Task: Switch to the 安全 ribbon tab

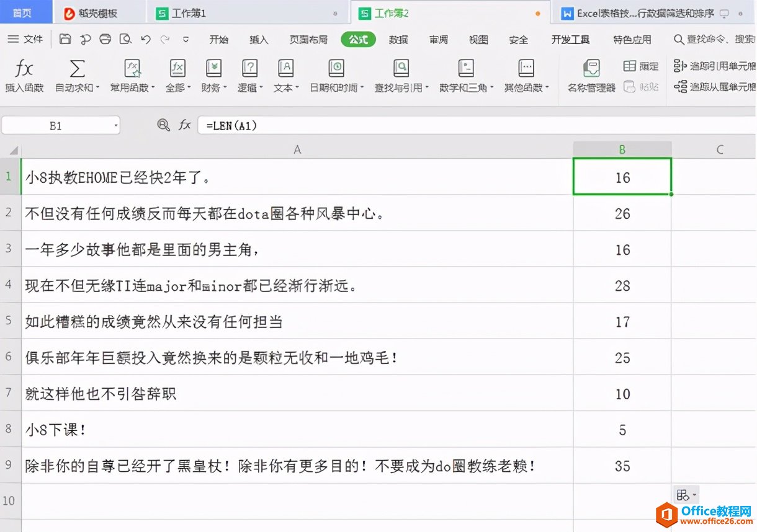Action: (519, 40)
